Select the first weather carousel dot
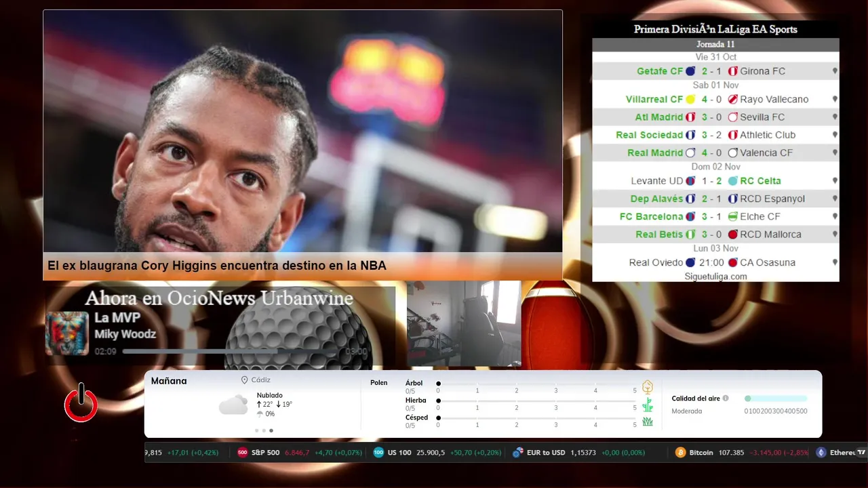The image size is (868, 488). (x=257, y=430)
